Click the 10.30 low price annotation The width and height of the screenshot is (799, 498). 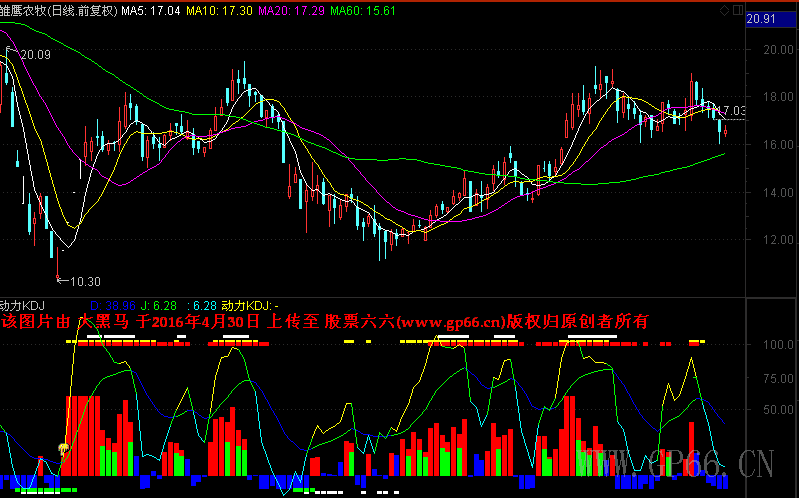(84, 282)
